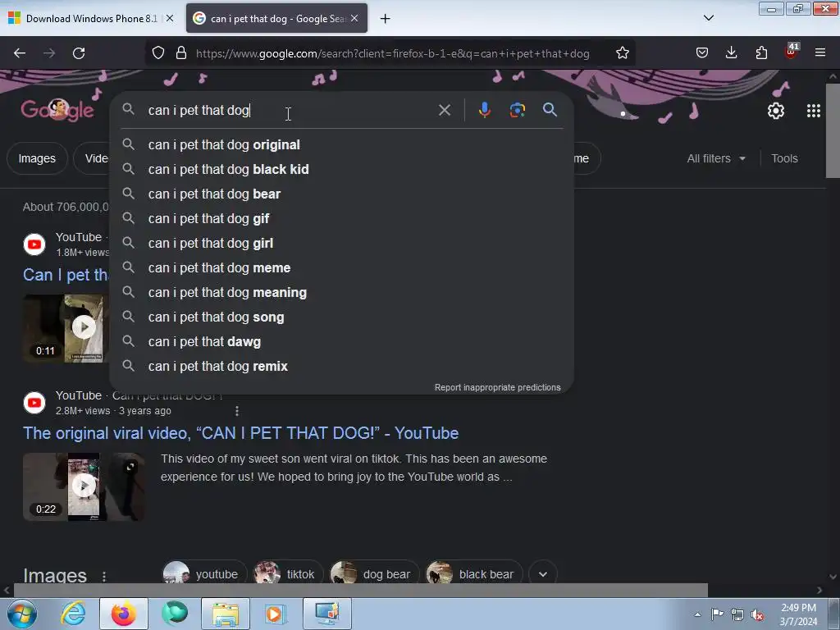Expand more image filter chips
Image resolution: width=840 pixels, height=630 pixels.
pyautogui.click(x=543, y=574)
